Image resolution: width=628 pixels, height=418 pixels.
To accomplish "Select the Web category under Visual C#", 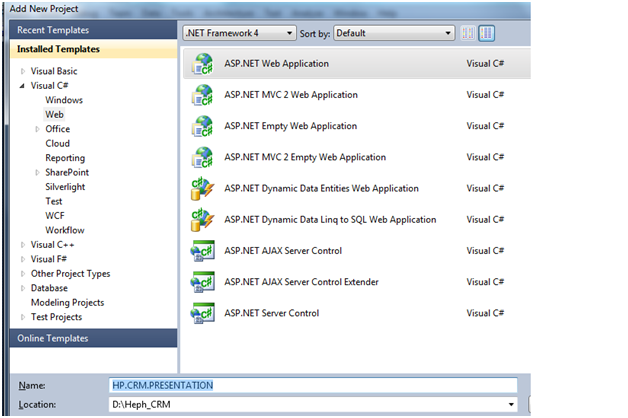I will tap(54, 115).
